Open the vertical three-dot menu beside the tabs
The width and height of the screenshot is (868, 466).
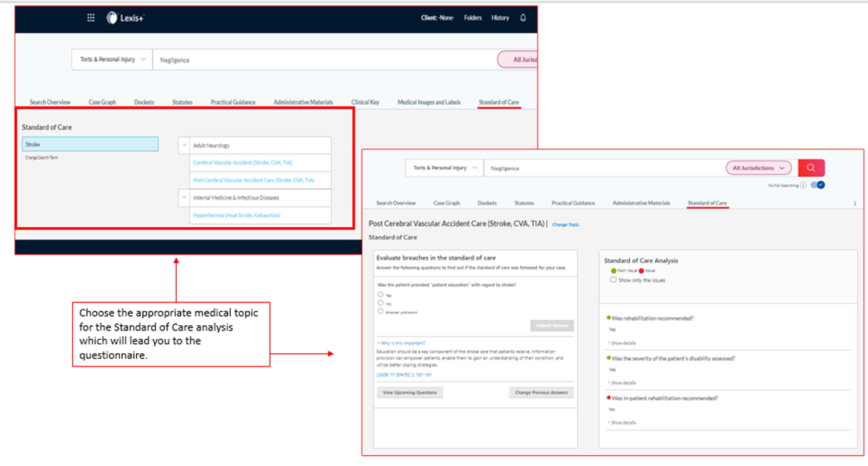tap(855, 204)
